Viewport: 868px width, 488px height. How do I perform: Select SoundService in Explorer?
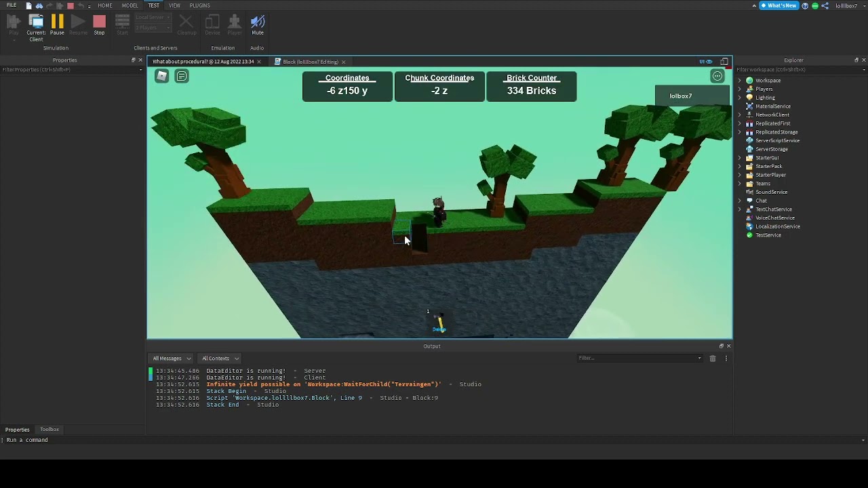tap(771, 192)
